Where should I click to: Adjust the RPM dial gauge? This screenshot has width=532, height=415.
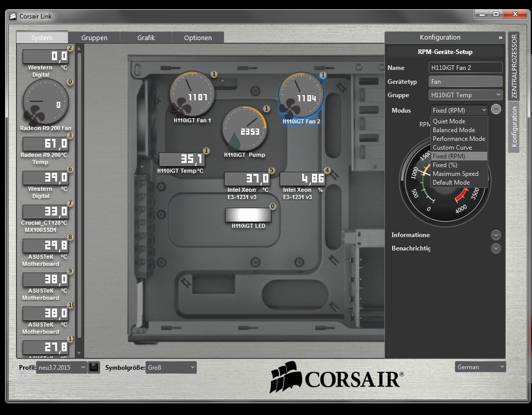tap(445, 182)
